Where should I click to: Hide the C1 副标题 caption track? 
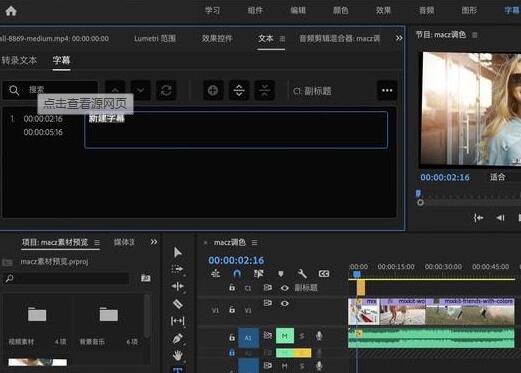click(284, 288)
